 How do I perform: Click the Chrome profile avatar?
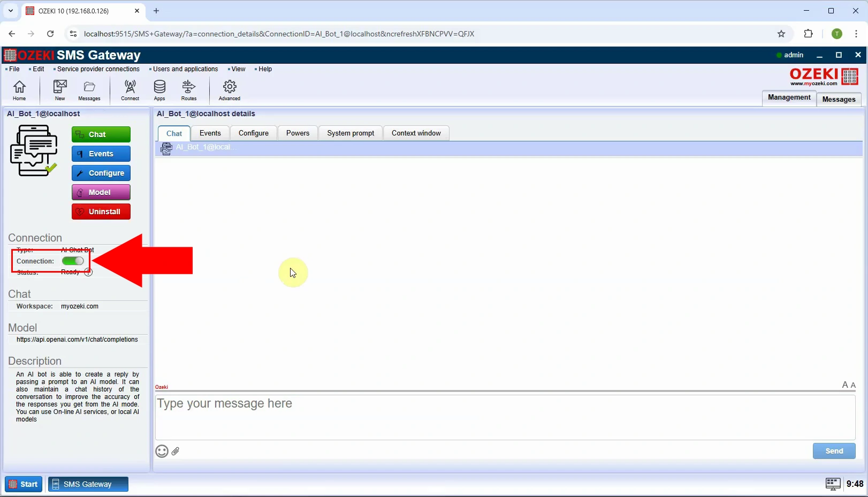click(x=837, y=34)
